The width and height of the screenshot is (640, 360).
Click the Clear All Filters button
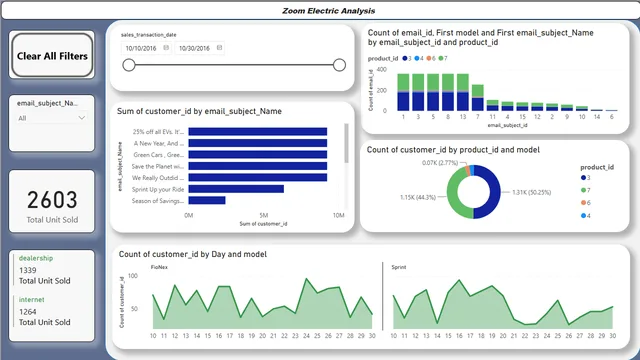point(52,55)
